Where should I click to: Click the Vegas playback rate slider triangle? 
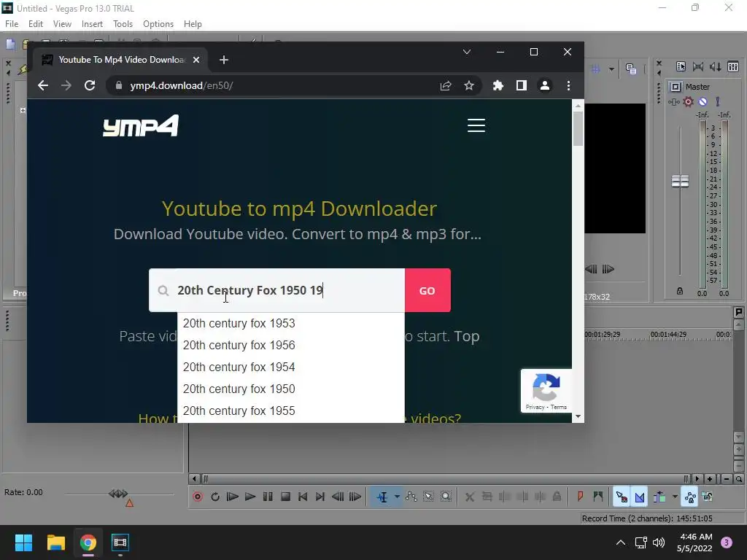tap(129, 503)
